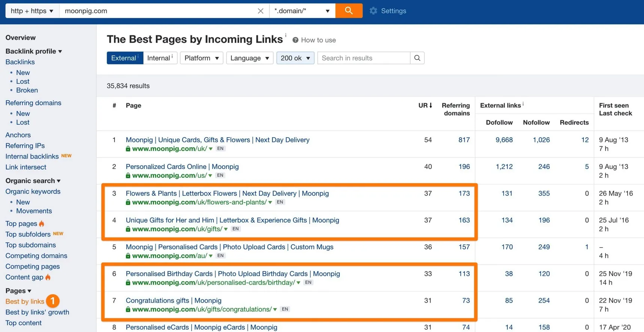The width and height of the screenshot is (644, 332).
Task: Click the EN language badge for moonpig.com/uk/gifts/
Action: (236, 229)
